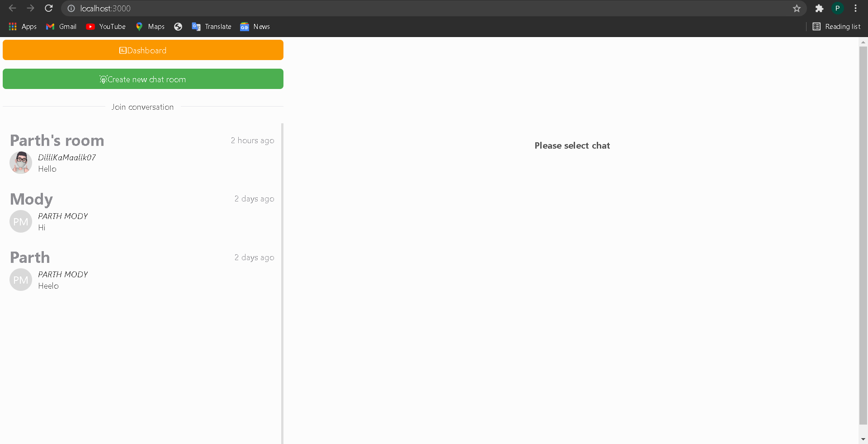The image size is (868, 444).
Task: Open the Translate bookmark
Action: pyautogui.click(x=212, y=27)
